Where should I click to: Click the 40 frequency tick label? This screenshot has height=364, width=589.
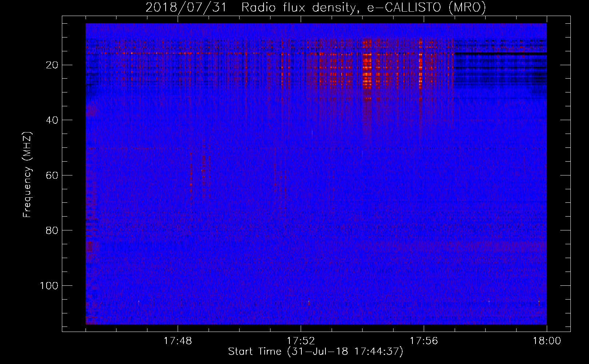pyautogui.click(x=52, y=120)
